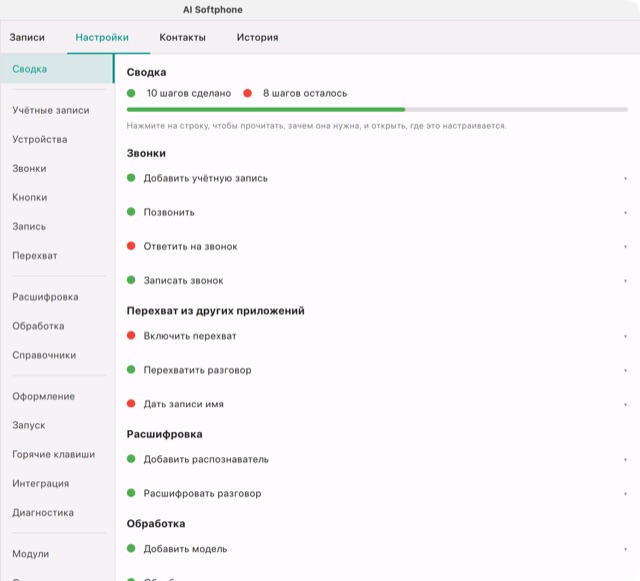Expand the Добавить распознаватель row arrow
Viewport: 640px width, 581px height.
pos(625,460)
